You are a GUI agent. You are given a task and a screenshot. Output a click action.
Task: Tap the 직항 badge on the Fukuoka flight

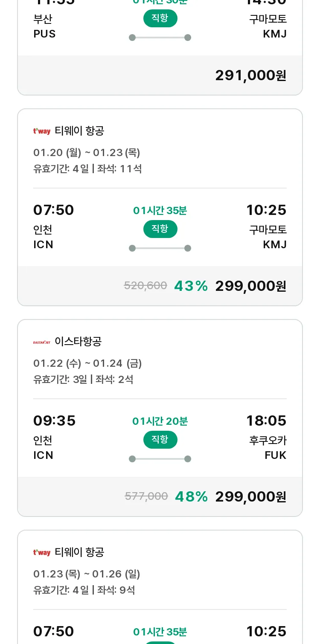[160, 440]
